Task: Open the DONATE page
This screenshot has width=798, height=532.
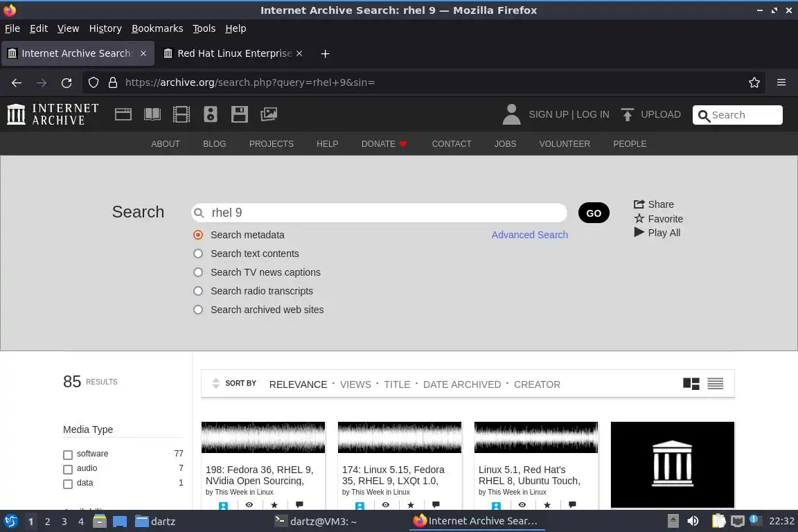Action: 384,144
